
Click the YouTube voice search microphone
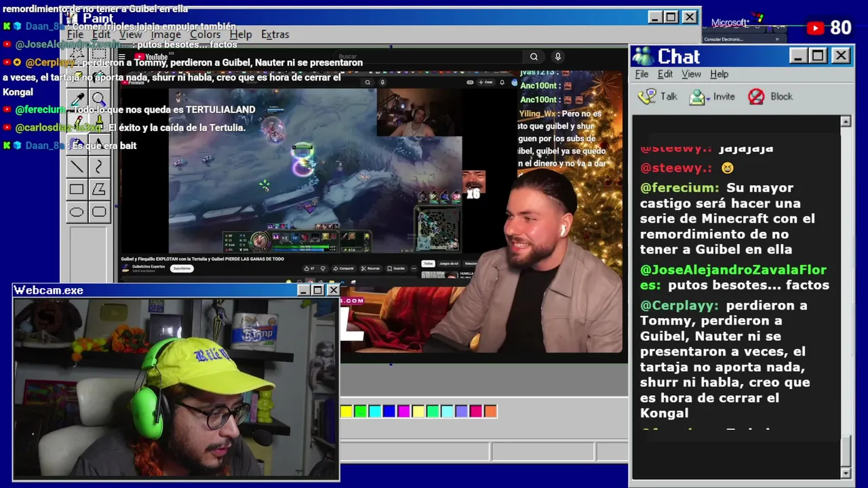tap(557, 57)
